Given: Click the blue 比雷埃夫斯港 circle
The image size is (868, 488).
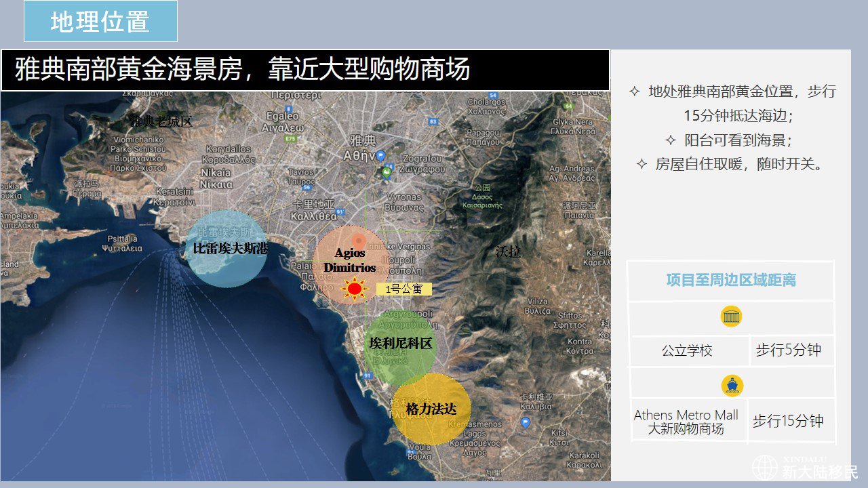Looking at the screenshot, I should coord(227,249).
